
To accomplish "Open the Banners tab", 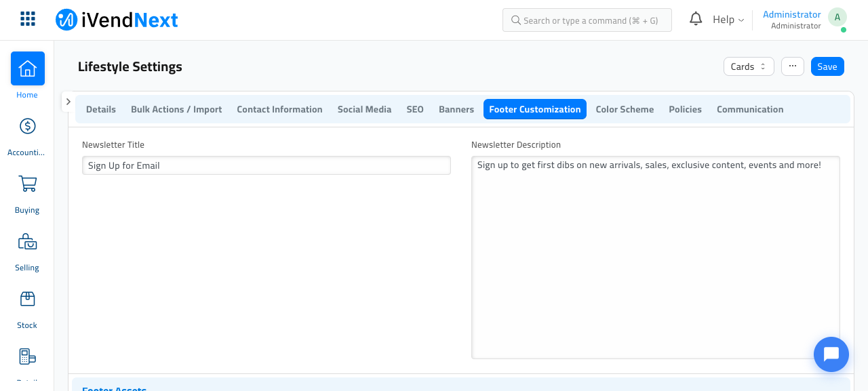I will pyautogui.click(x=456, y=109).
